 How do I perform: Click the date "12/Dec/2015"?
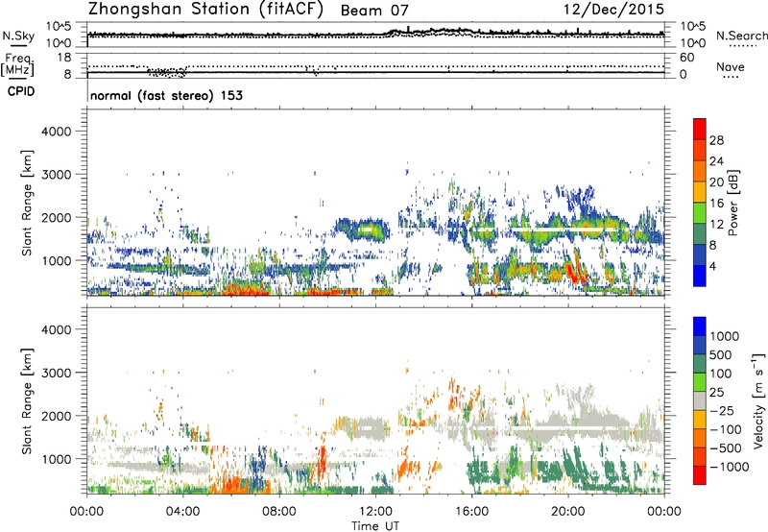coord(613,9)
